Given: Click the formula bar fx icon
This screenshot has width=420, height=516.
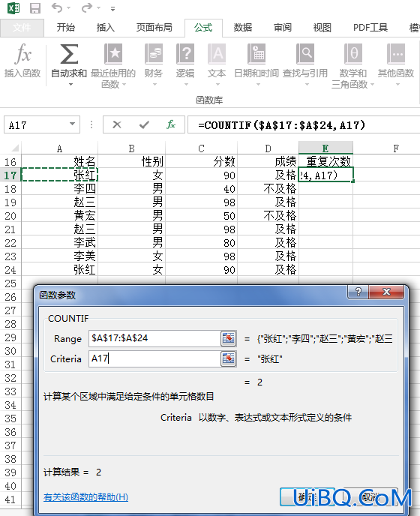Looking at the screenshot, I should pyautogui.click(x=171, y=124).
